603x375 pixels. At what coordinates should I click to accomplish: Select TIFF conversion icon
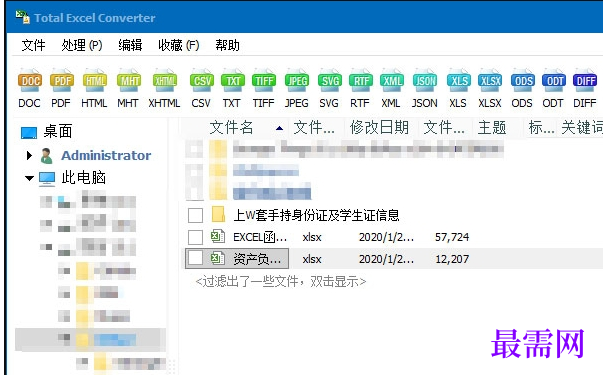(x=263, y=81)
